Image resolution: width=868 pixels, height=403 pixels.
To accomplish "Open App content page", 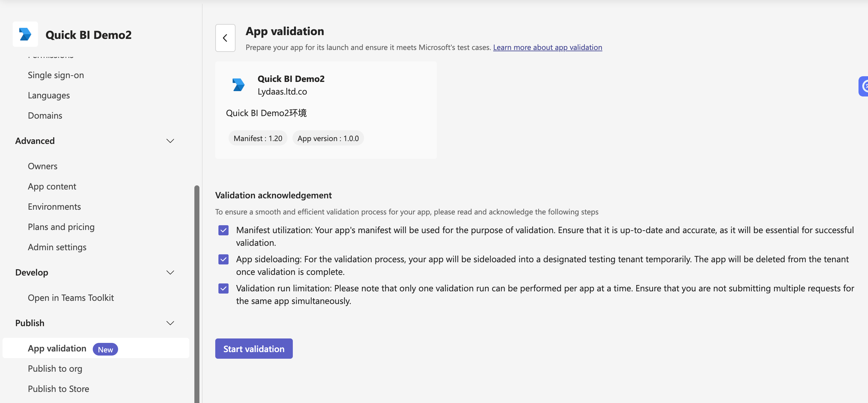I will (x=52, y=186).
